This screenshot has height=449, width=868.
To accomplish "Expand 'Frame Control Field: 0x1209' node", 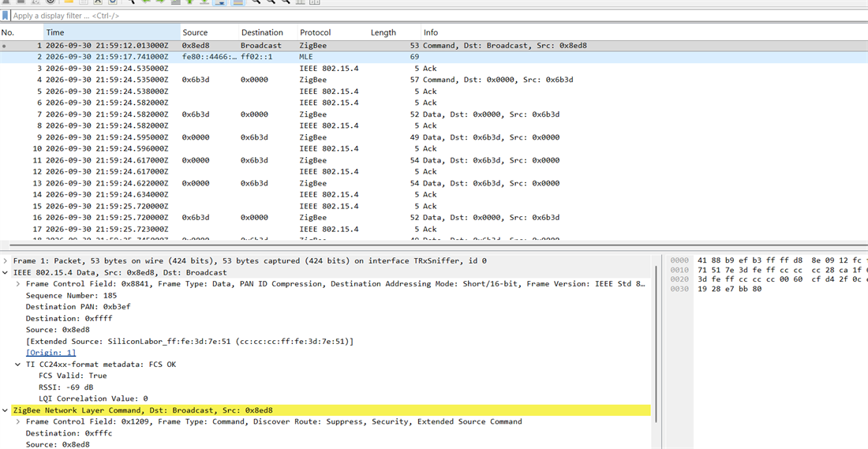I will (18, 422).
